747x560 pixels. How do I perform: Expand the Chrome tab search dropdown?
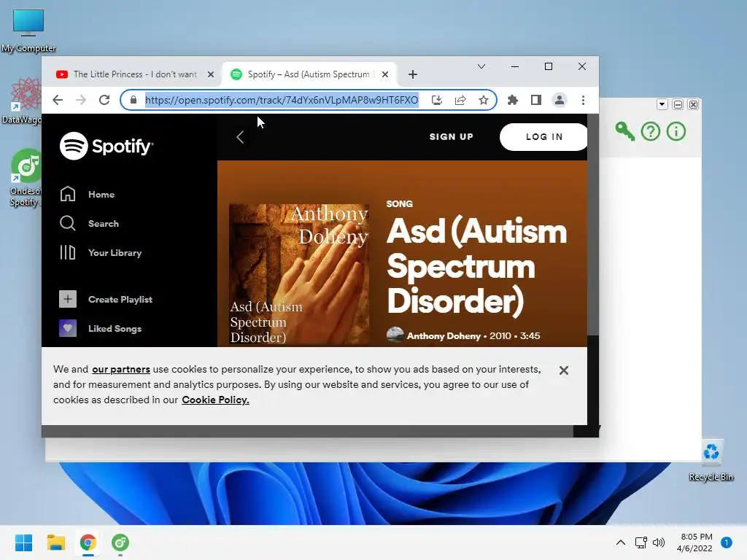(x=481, y=66)
